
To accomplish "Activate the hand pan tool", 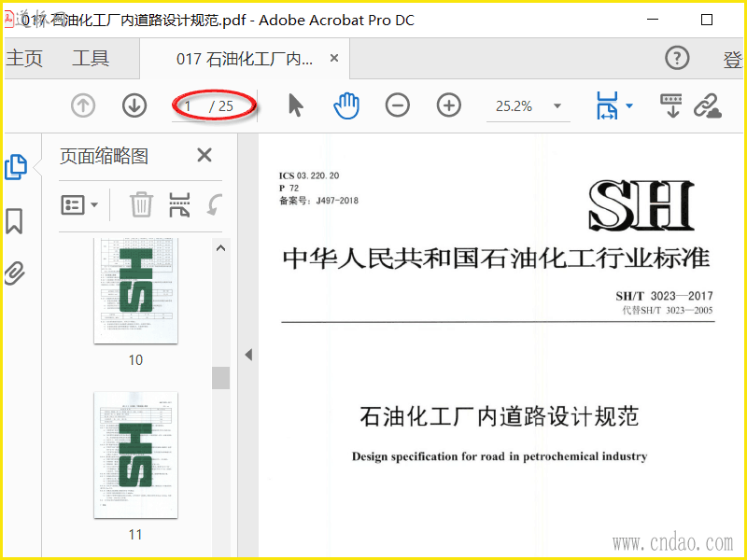I will pos(346,105).
